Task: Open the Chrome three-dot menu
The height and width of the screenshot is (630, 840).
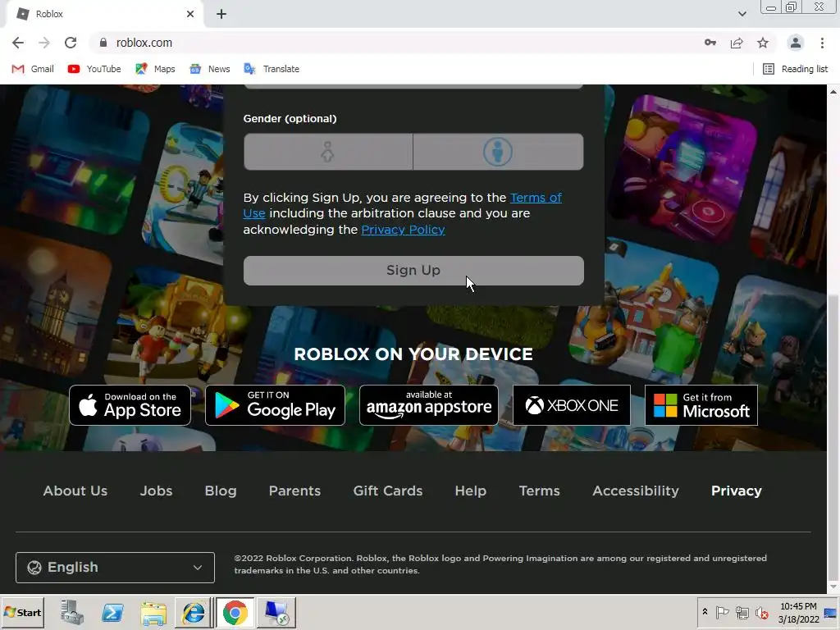Action: pyautogui.click(x=822, y=43)
